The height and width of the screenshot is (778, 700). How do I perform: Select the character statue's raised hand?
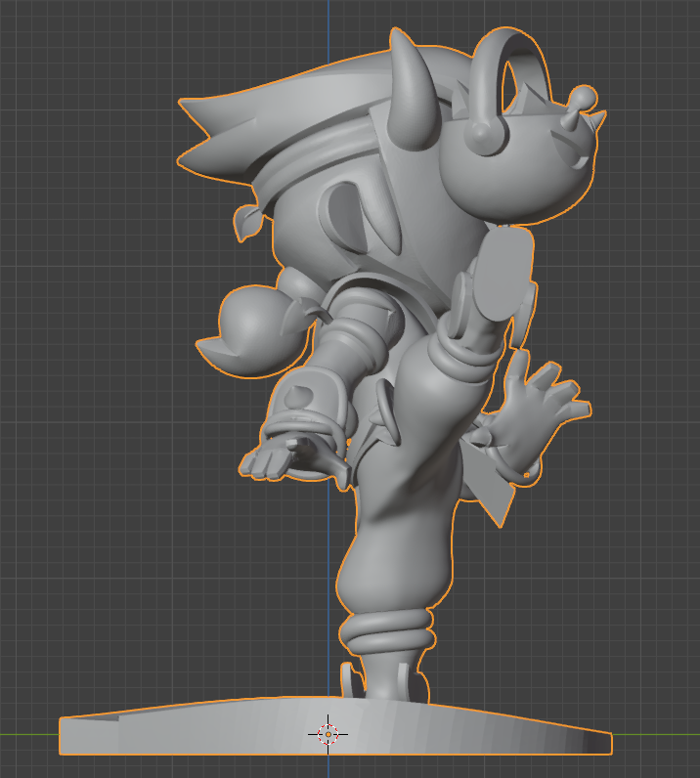[x=542, y=408]
